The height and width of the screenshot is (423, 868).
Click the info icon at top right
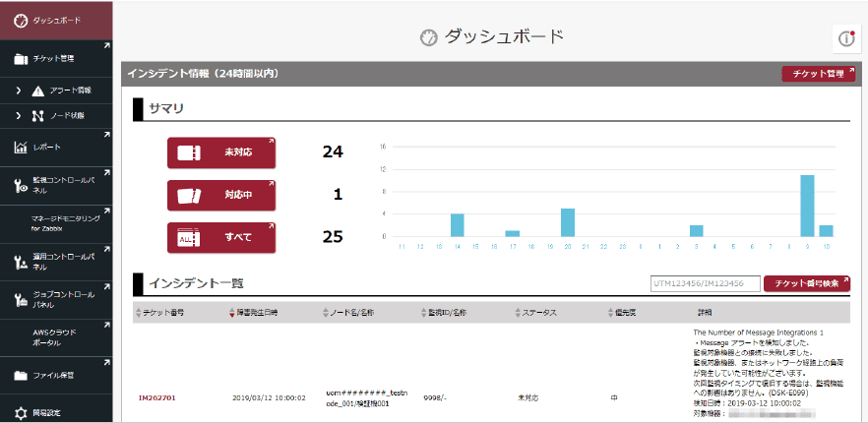click(846, 38)
